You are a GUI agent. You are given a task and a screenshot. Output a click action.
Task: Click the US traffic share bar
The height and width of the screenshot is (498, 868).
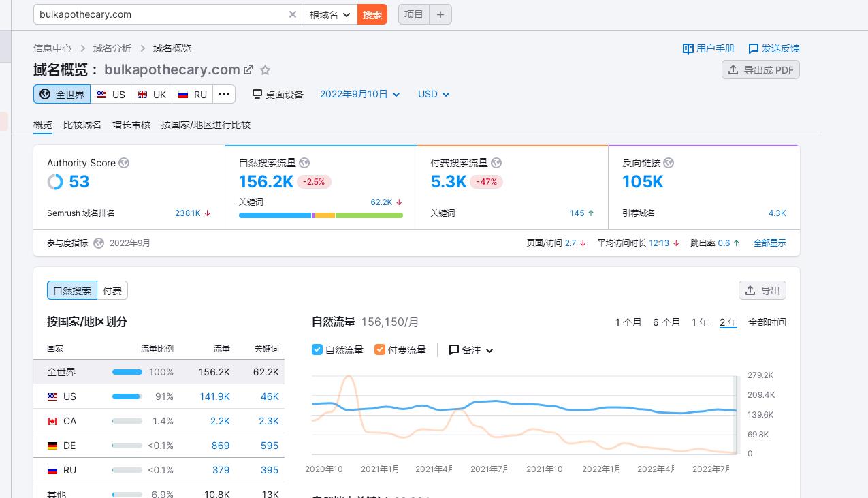[x=127, y=396]
